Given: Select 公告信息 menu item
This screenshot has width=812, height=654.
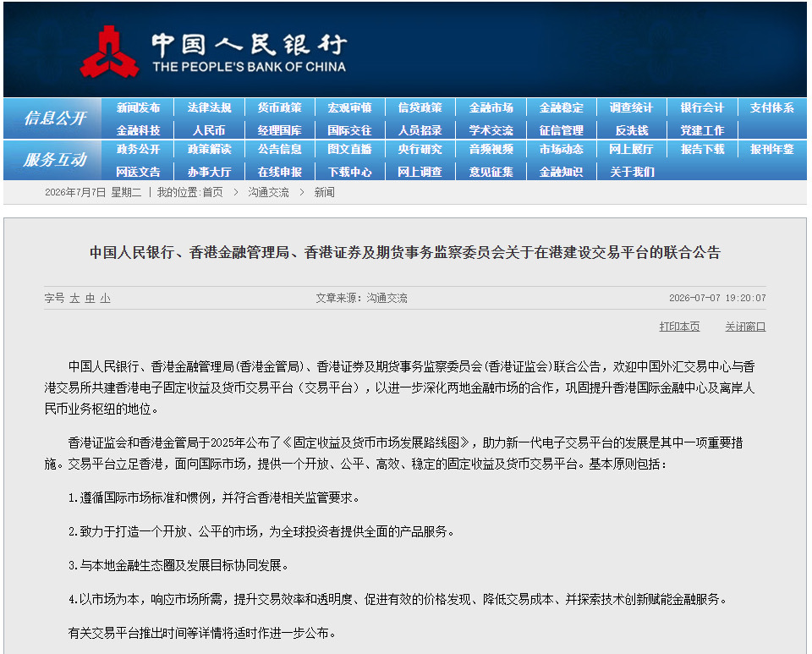Looking at the screenshot, I should click(280, 149).
